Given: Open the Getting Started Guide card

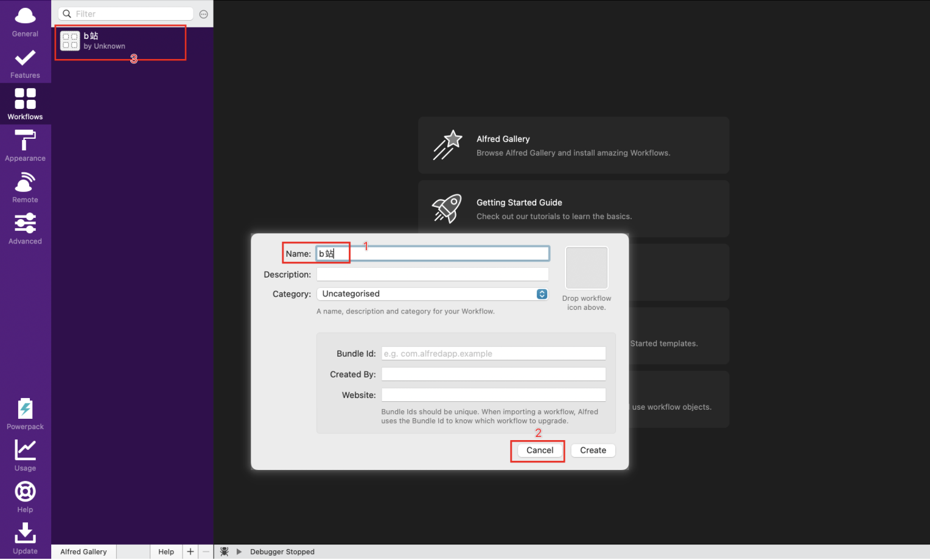Looking at the screenshot, I should [x=573, y=209].
